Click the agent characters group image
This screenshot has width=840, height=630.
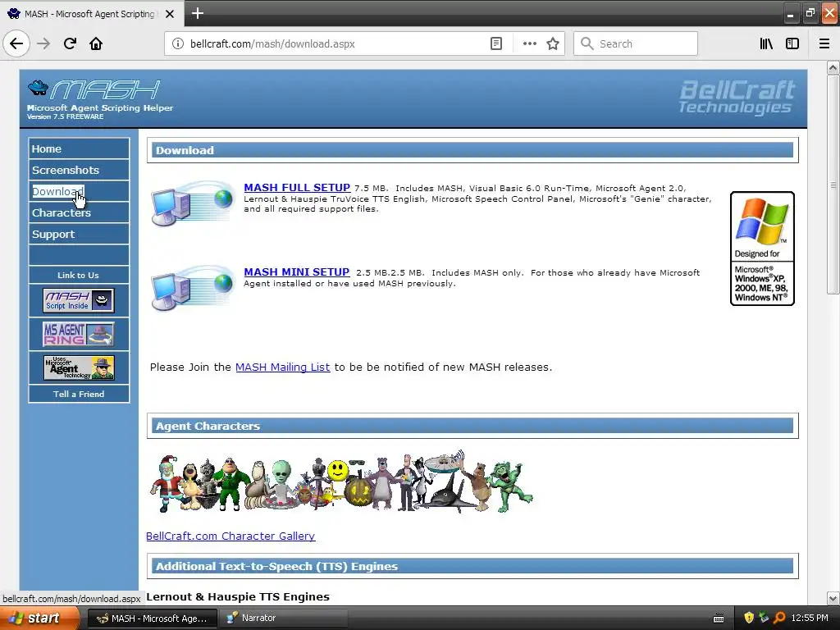341,482
